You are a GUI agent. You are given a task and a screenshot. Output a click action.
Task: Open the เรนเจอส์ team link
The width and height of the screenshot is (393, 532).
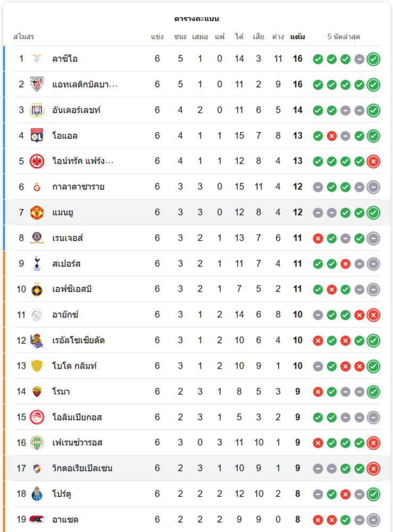click(x=68, y=238)
